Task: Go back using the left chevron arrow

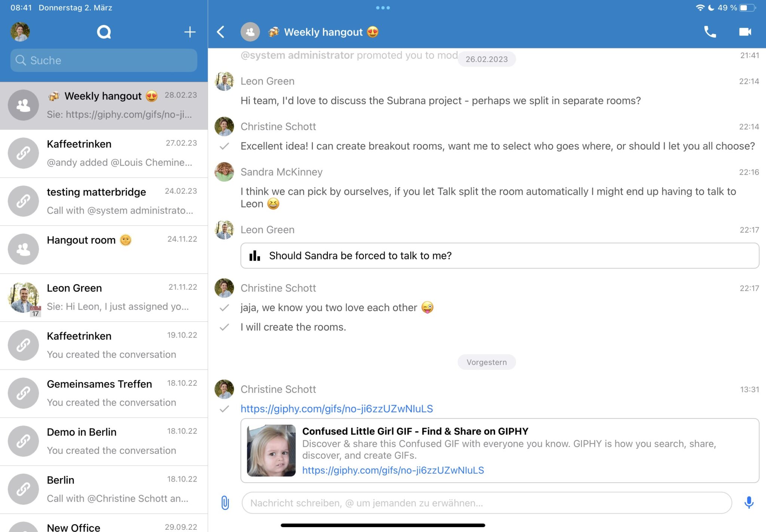Action: click(x=221, y=32)
